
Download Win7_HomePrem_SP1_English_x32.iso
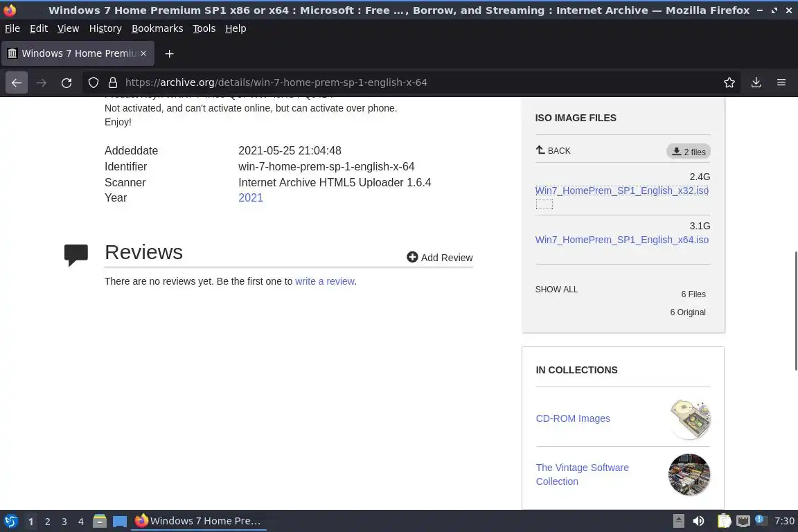(622, 191)
